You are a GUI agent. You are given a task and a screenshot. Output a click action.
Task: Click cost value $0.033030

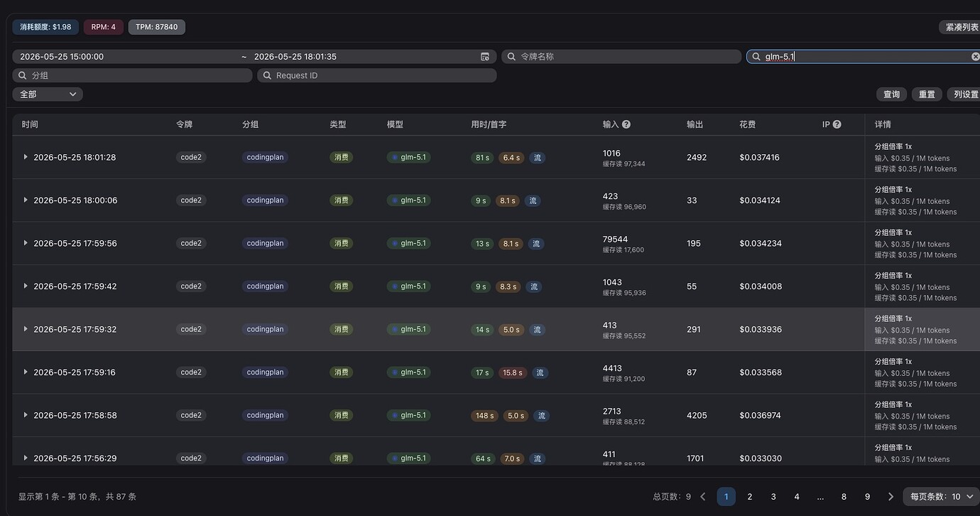[761, 458]
